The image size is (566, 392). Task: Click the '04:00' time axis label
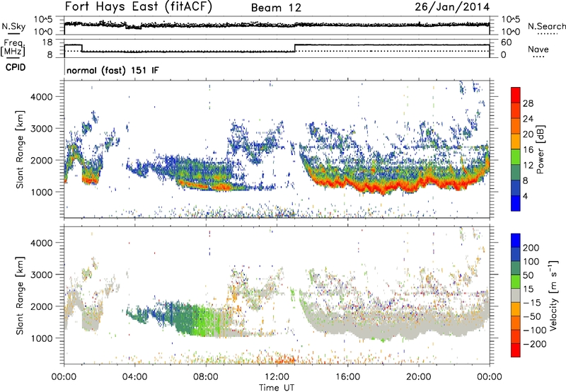[x=134, y=377]
